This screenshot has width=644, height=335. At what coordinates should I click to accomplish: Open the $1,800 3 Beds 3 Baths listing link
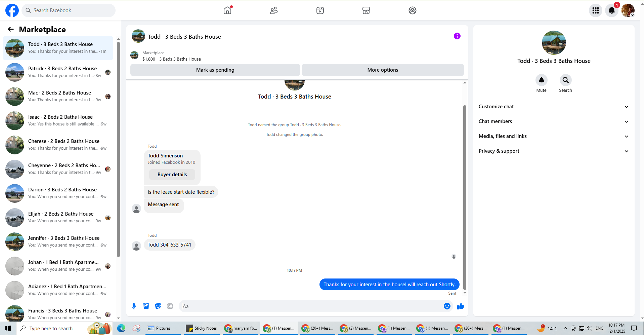[x=172, y=59]
